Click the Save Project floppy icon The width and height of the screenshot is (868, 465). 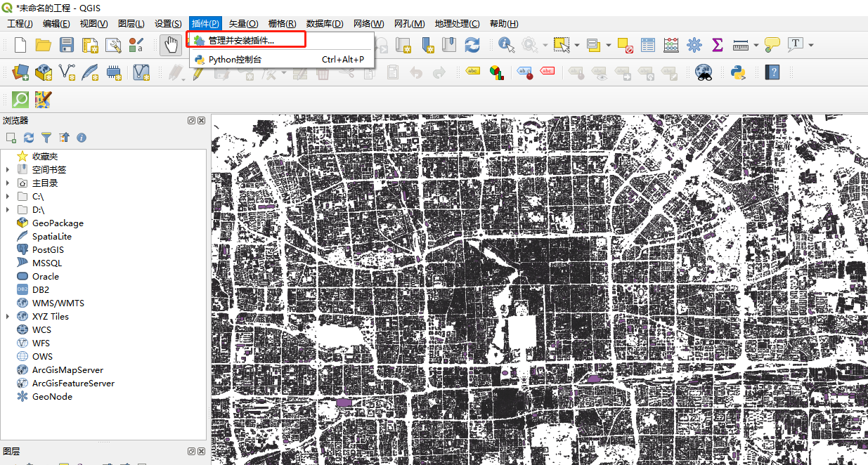click(x=67, y=45)
